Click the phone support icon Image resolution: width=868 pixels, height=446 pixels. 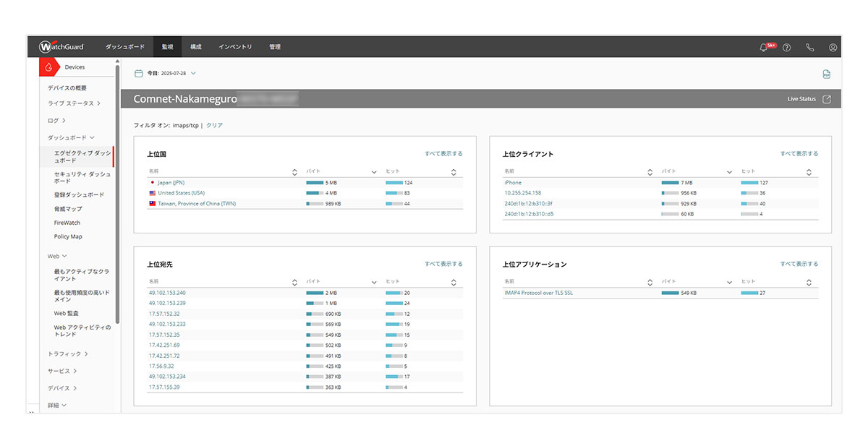810,47
